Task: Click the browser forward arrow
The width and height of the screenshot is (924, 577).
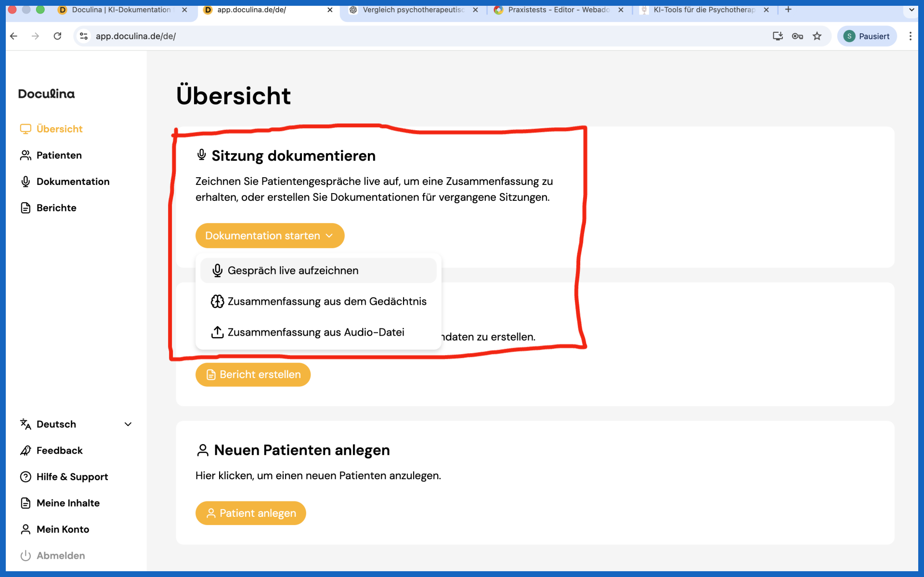Action: point(35,36)
